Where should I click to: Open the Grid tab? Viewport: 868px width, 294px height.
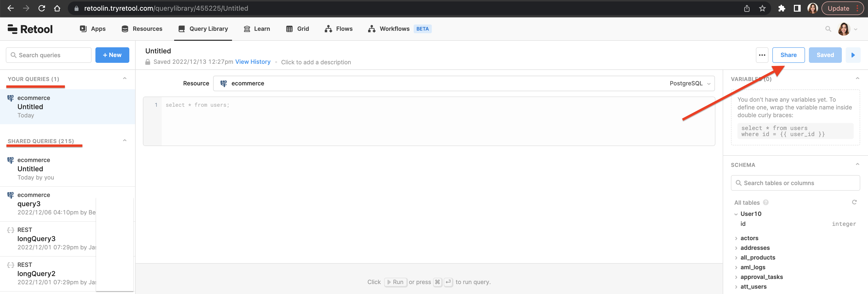tap(298, 29)
